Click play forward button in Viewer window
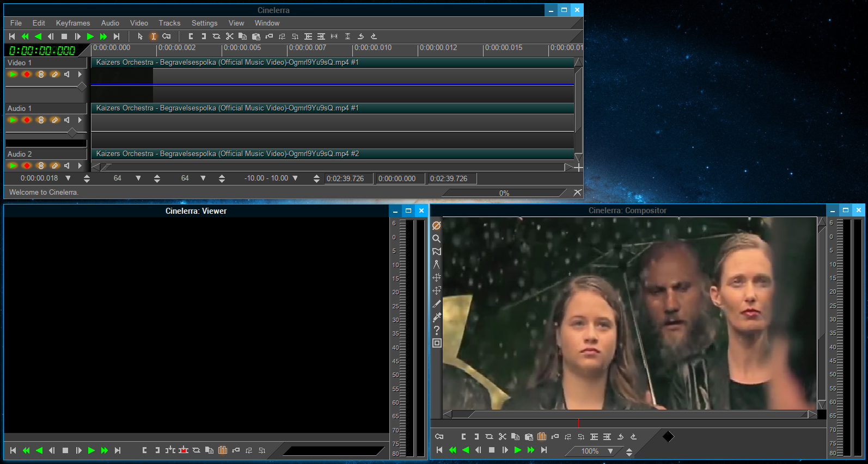 (x=91, y=450)
